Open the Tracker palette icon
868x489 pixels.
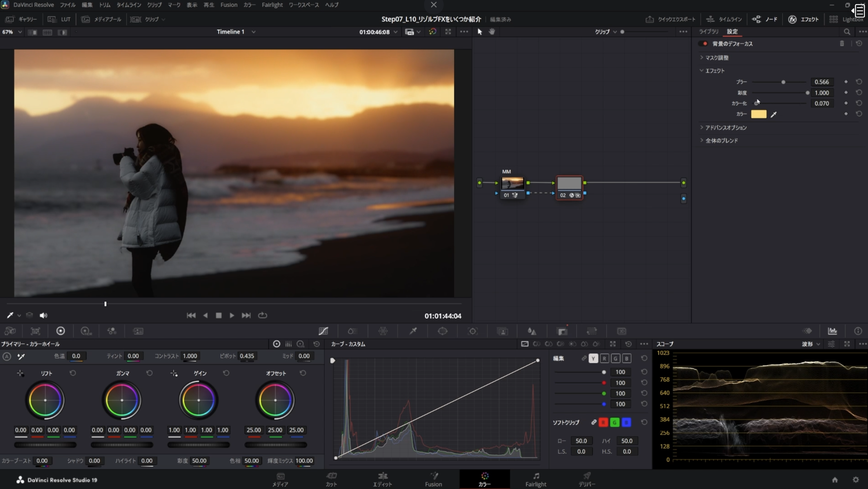pos(473,331)
